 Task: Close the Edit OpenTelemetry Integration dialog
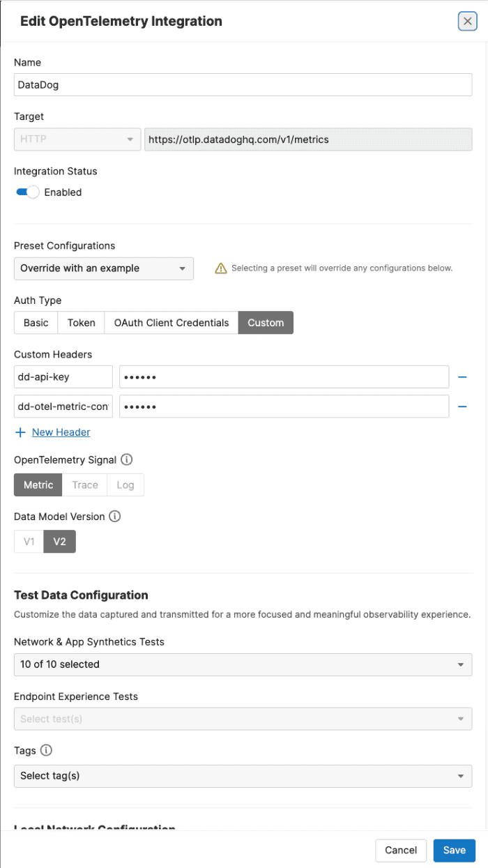467,21
